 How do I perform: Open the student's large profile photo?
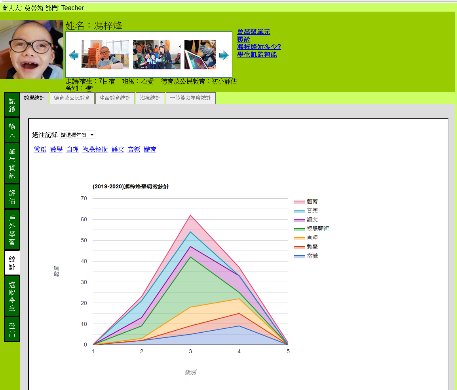[x=31, y=49]
